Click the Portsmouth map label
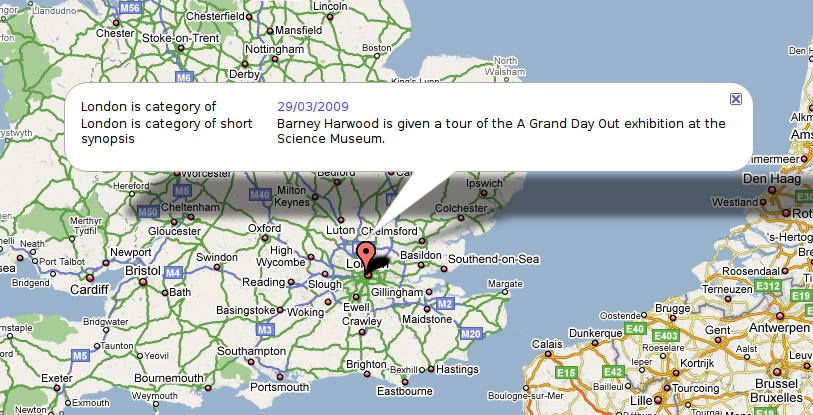813x415 pixels. click(279, 387)
